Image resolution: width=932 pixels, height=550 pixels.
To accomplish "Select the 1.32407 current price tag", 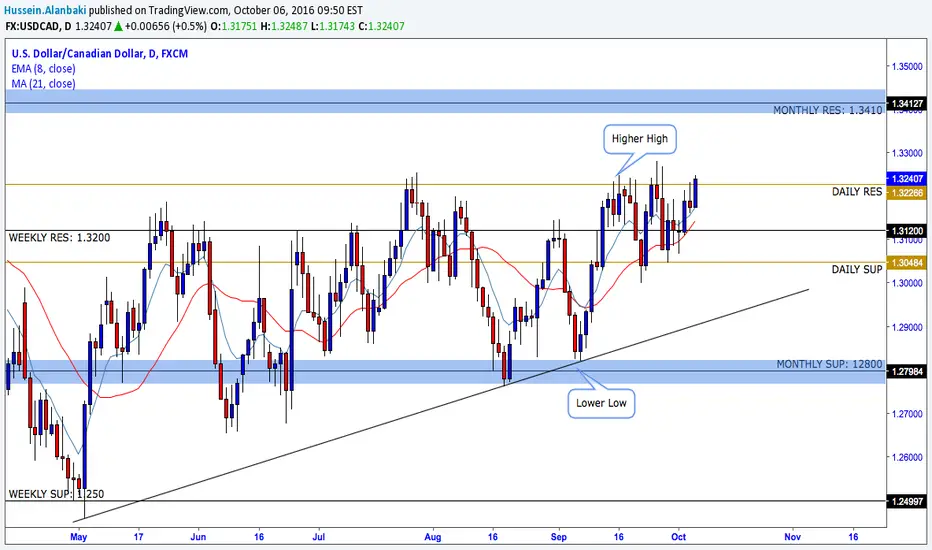I will click(906, 178).
